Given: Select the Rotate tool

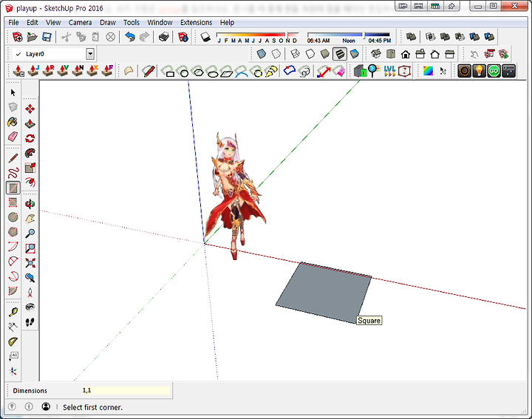Looking at the screenshot, I should pos(30,138).
